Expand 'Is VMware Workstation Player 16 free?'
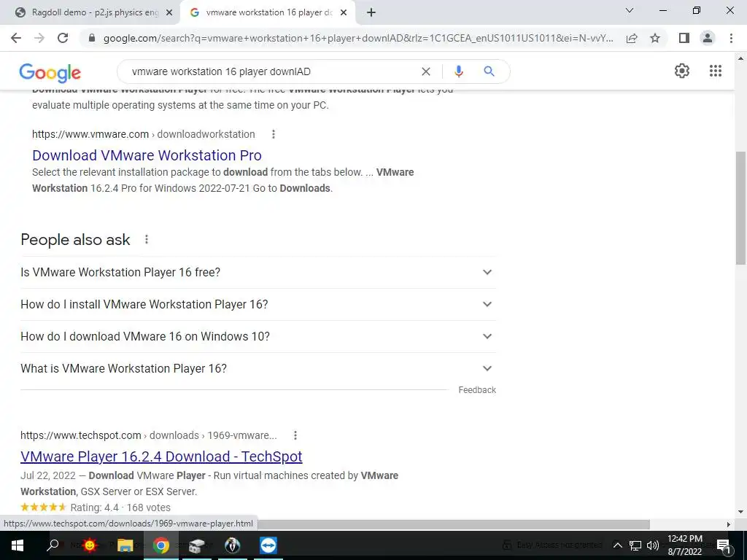Image resolution: width=747 pixels, height=560 pixels. click(258, 273)
